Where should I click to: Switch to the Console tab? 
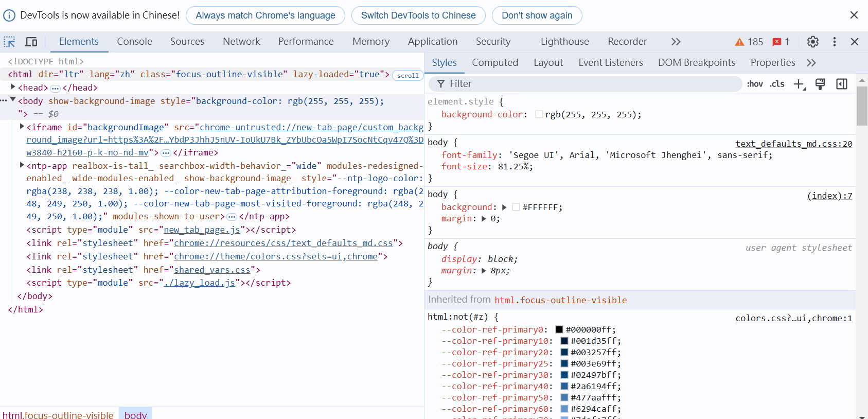coord(134,42)
